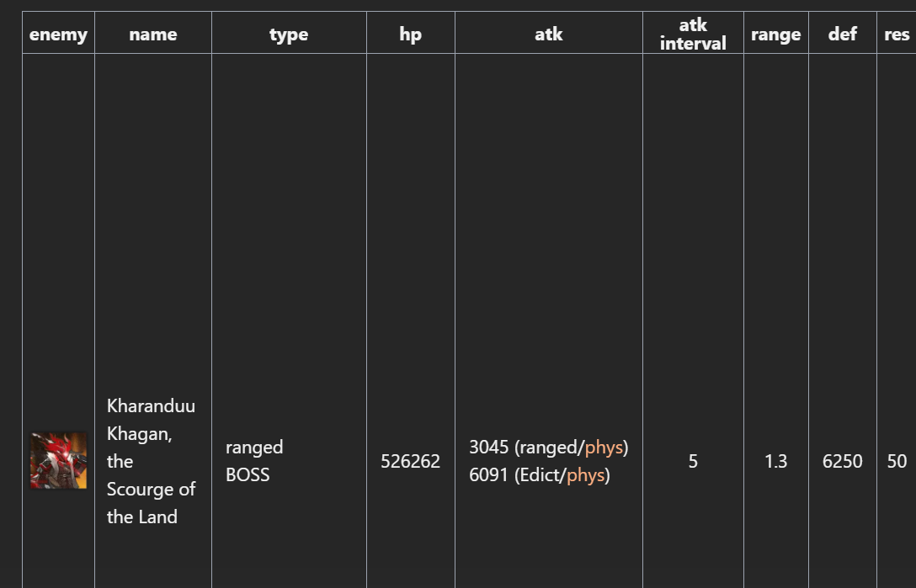Click the hp value 526262
The height and width of the screenshot is (588, 916).
410,462
